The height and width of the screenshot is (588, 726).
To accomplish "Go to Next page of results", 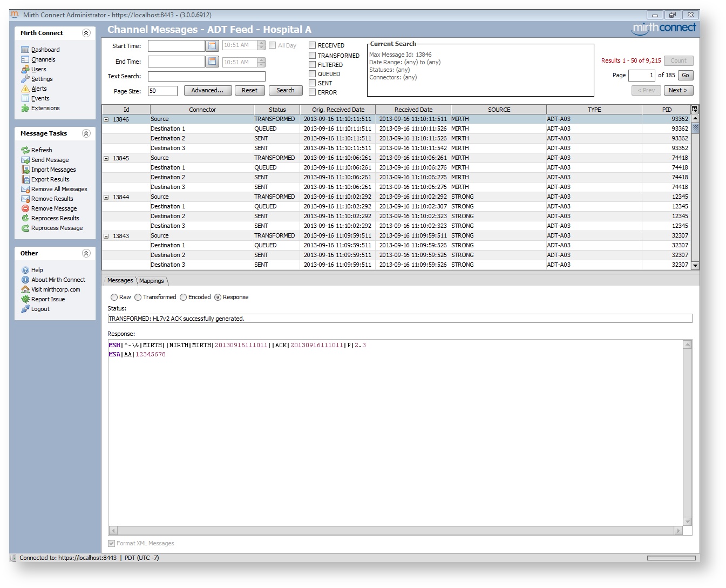I will 678,90.
